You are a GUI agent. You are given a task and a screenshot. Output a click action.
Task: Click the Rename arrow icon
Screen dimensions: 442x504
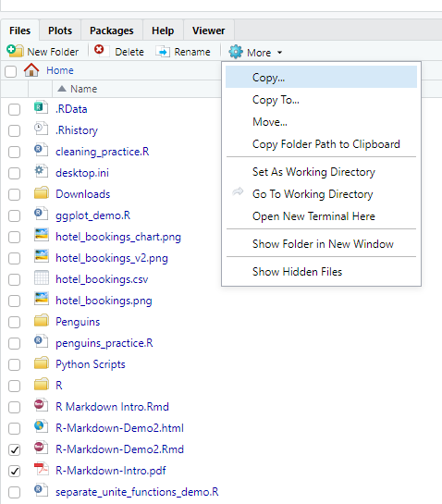pos(163,52)
